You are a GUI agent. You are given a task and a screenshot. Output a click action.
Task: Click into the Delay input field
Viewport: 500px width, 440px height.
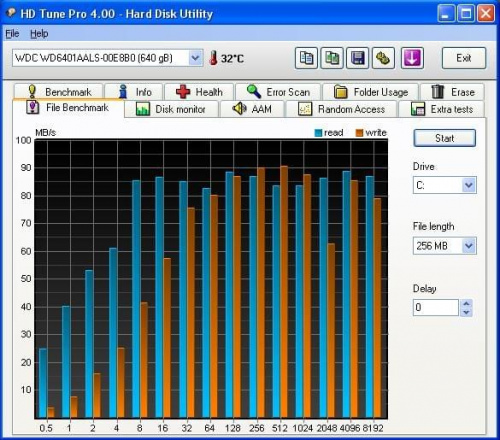point(436,307)
